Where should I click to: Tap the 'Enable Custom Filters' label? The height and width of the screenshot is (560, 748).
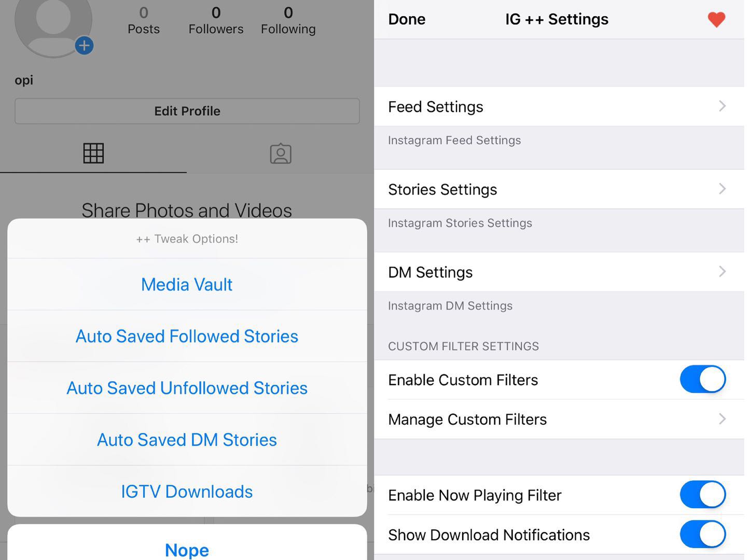click(x=463, y=380)
